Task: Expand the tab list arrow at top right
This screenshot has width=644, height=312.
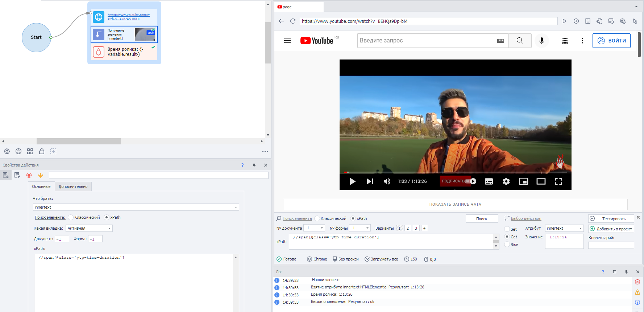Action: coord(636,7)
